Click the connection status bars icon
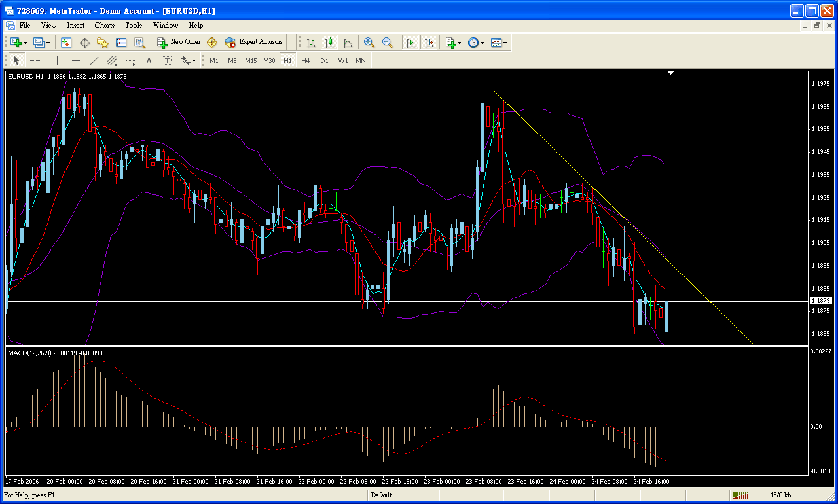The image size is (838, 504). point(740,495)
